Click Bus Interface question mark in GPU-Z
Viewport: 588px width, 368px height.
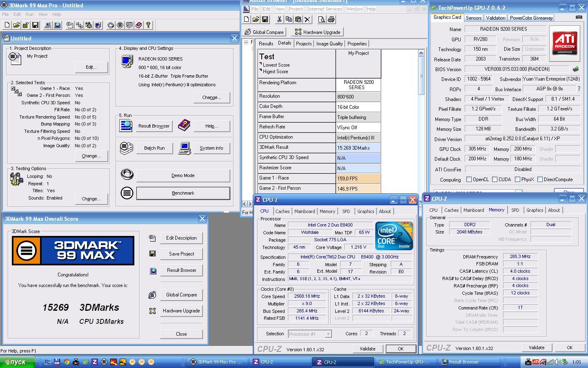[x=579, y=89]
